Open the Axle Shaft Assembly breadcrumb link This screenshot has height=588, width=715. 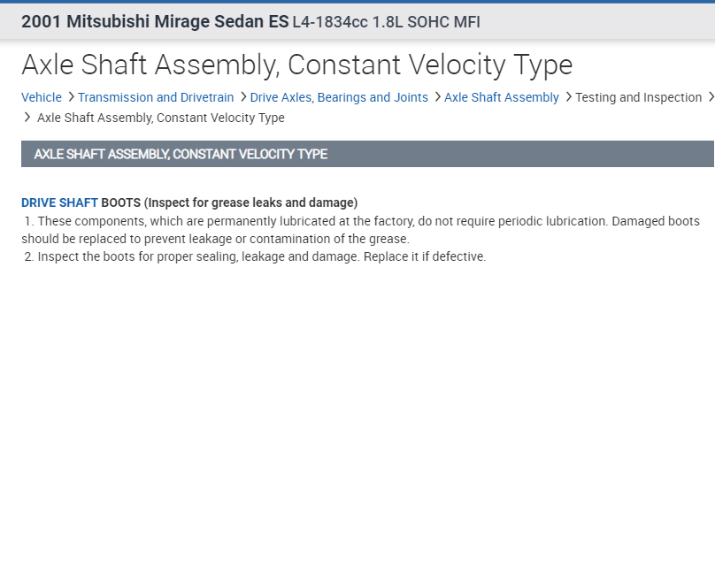(x=502, y=97)
